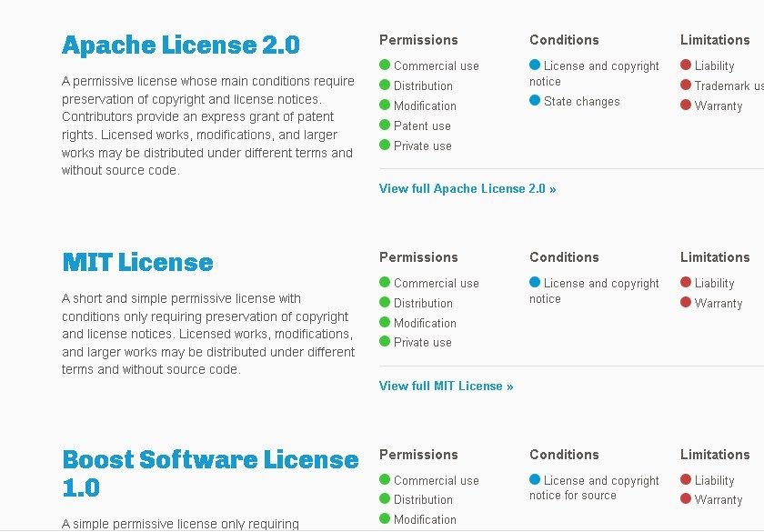The height and width of the screenshot is (532, 764).
Task: Click blue dot beside Apache License and copyright notice
Action: [x=535, y=65]
